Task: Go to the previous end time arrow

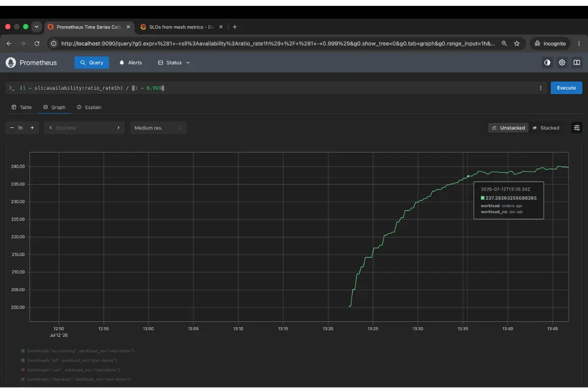Action: coord(50,128)
